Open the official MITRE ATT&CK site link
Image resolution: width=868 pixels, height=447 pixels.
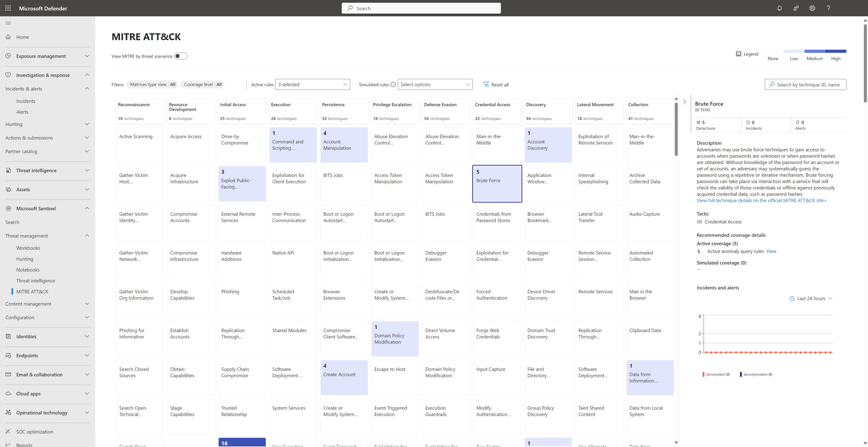click(x=761, y=200)
